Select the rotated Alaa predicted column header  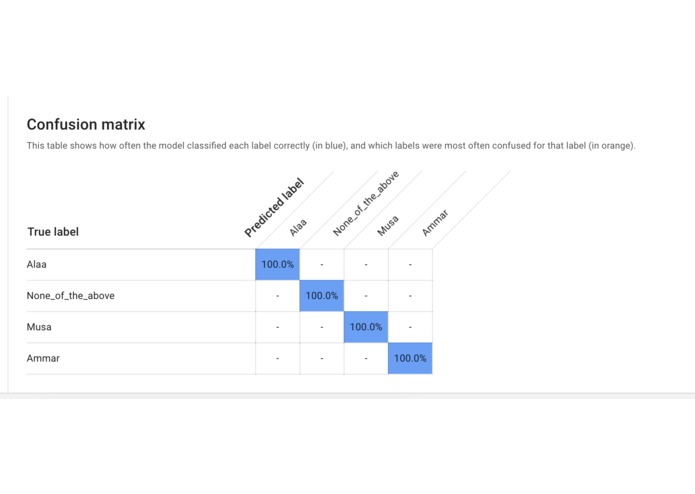point(298,227)
